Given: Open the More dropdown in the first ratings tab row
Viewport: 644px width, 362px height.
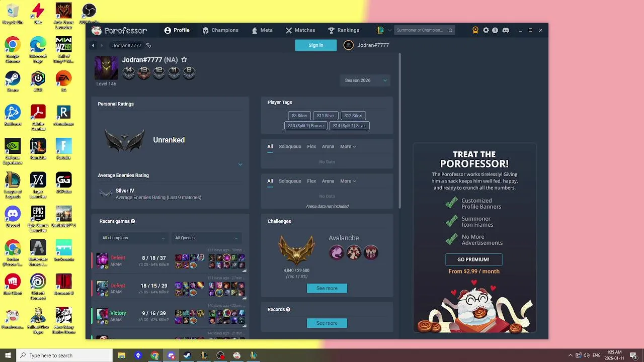Looking at the screenshot, I should 348,146.
